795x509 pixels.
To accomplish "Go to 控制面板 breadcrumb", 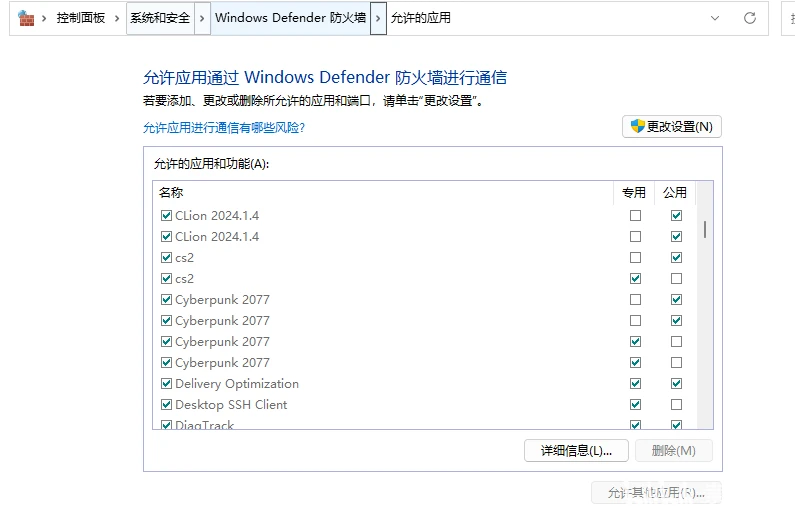I will click(x=81, y=18).
